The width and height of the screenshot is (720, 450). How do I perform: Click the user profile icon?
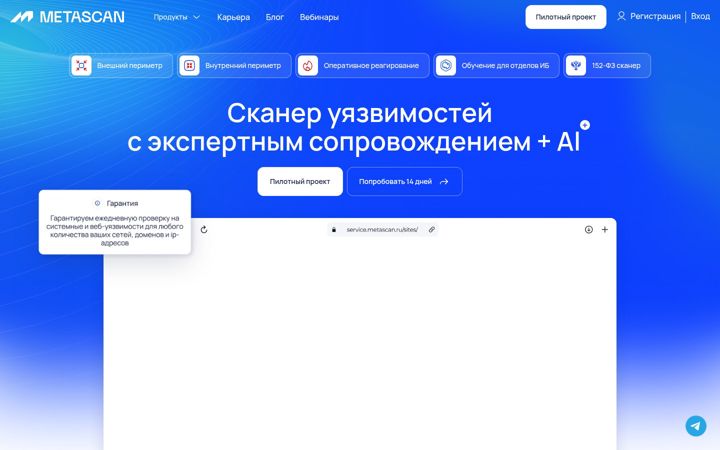click(x=621, y=16)
